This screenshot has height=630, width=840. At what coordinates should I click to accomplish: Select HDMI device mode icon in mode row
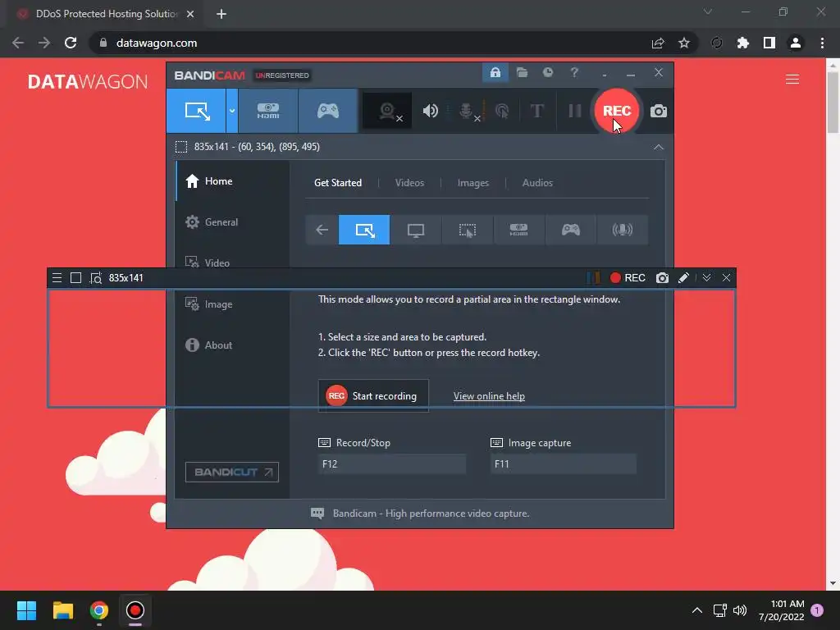518,230
